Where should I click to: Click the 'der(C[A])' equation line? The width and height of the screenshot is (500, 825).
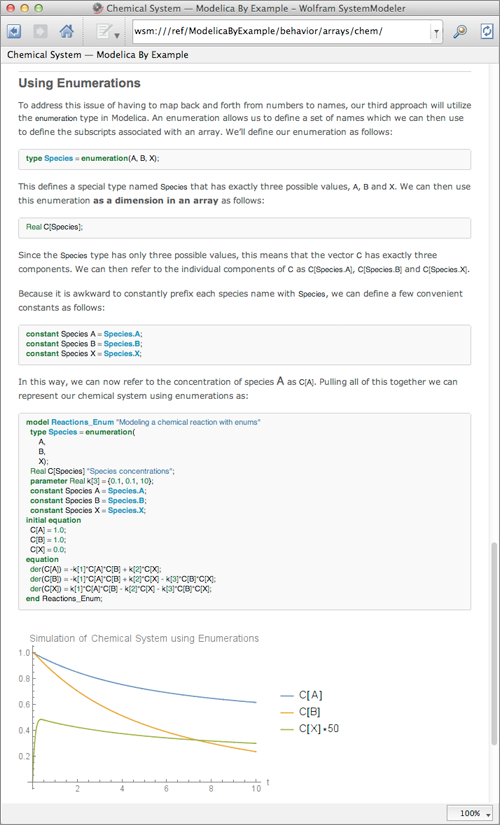click(96, 569)
